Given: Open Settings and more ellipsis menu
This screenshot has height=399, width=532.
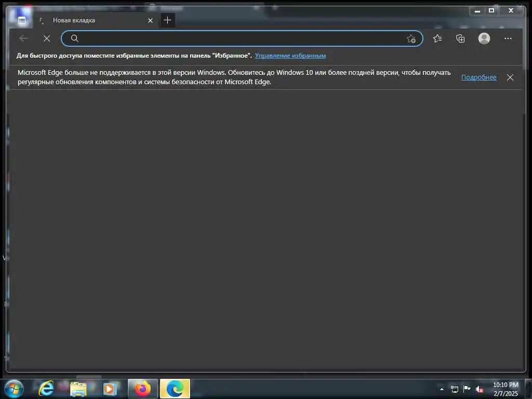Looking at the screenshot, I should 508,38.
